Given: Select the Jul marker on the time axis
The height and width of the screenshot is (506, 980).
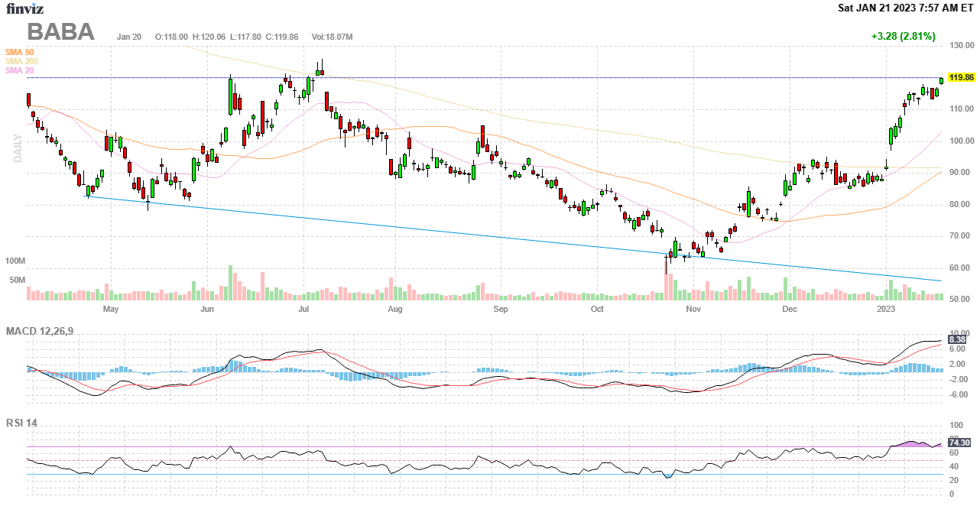Looking at the screenshot, I should point(303,310).
